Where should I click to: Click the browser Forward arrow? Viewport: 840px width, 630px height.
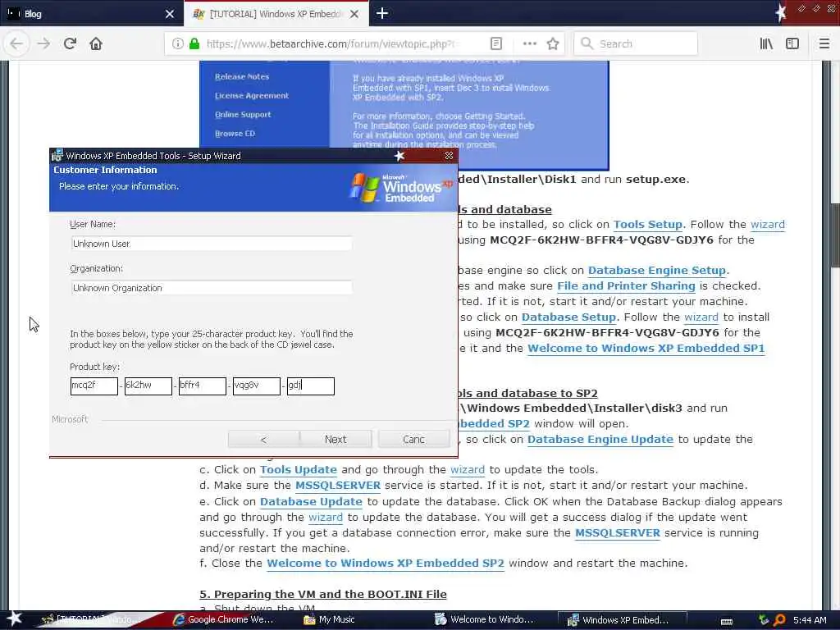click(x=43, y=43)
